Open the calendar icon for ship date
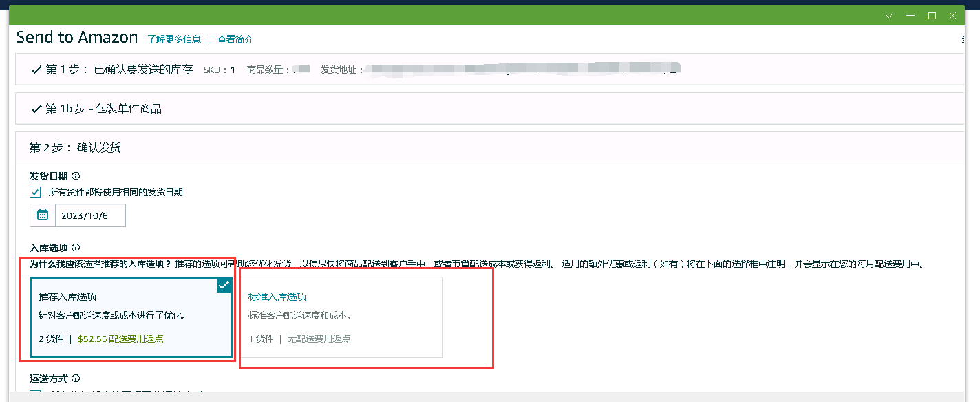This screenshot has height=402, width=980. click(x=43, y=215)
